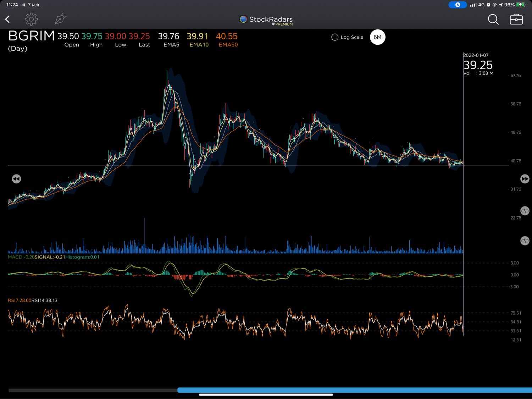Go back using the top-left arrow
The width and height of the screenshot is (532, 399).
coord(8,19)
